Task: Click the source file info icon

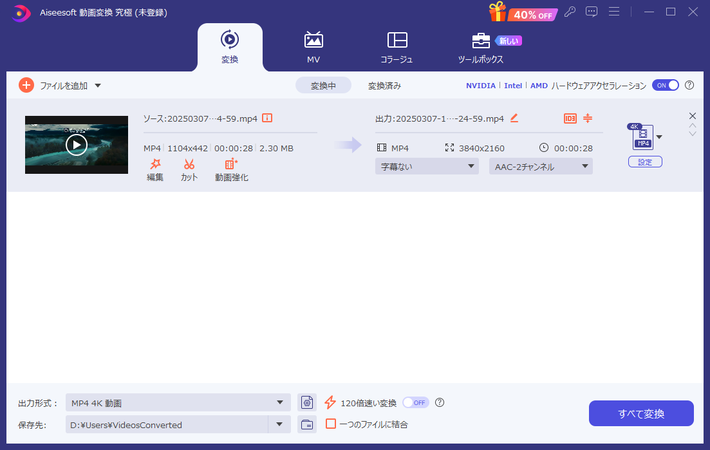Action: [267, 118]
